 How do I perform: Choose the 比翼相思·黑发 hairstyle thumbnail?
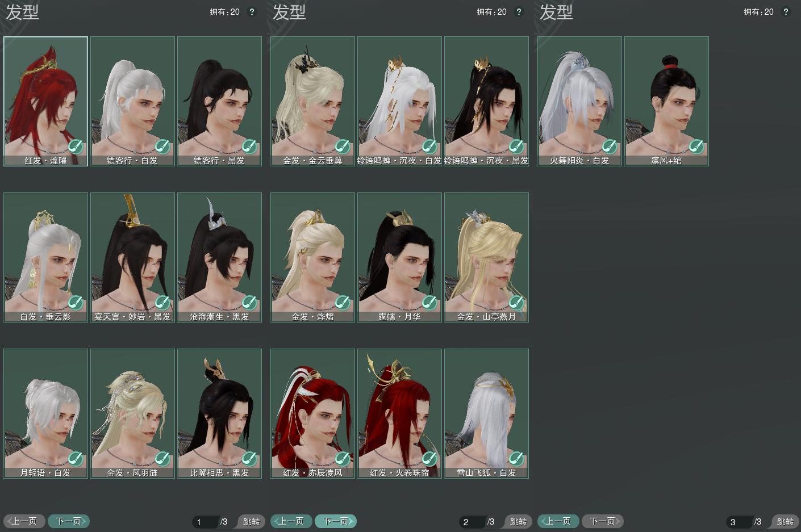220,414
